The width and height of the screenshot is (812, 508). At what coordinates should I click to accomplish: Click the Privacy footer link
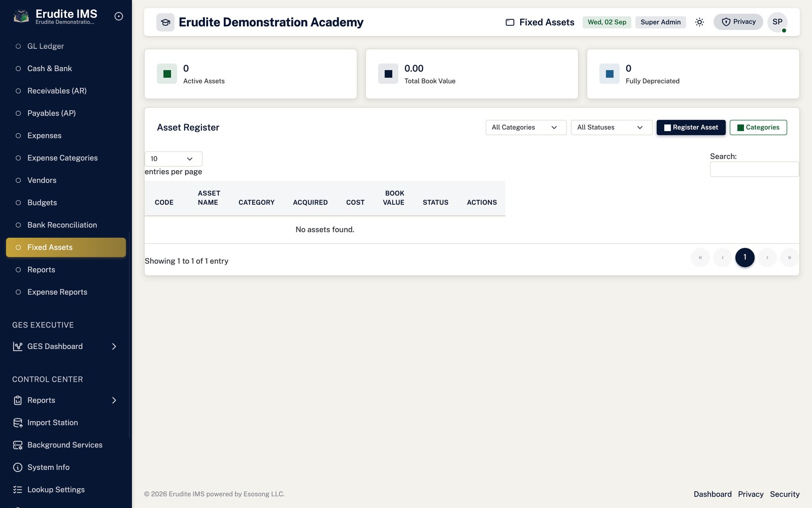751,494
